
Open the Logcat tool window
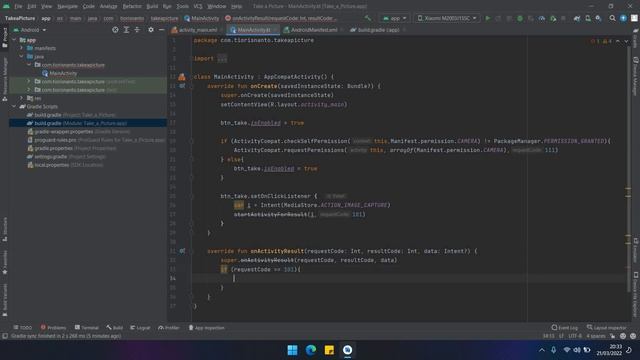coord(140,328)
